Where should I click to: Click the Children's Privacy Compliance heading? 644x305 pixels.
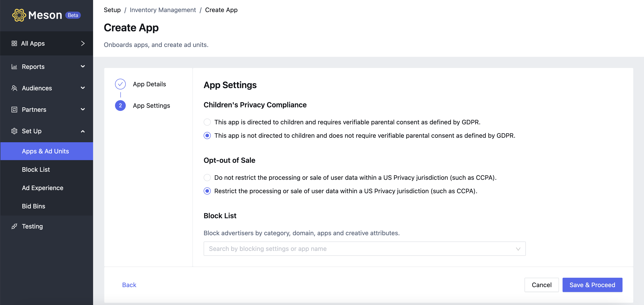coord(255,105)
